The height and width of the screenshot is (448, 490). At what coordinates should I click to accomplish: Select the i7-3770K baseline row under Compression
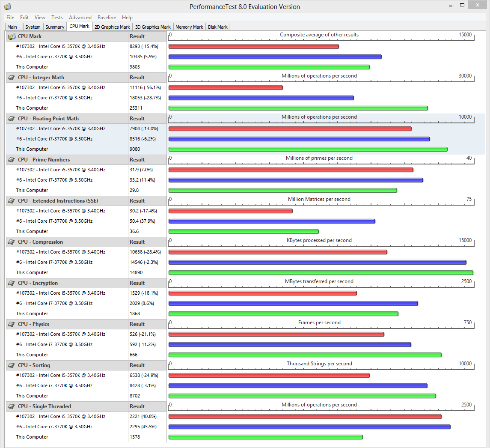[86, 262]
